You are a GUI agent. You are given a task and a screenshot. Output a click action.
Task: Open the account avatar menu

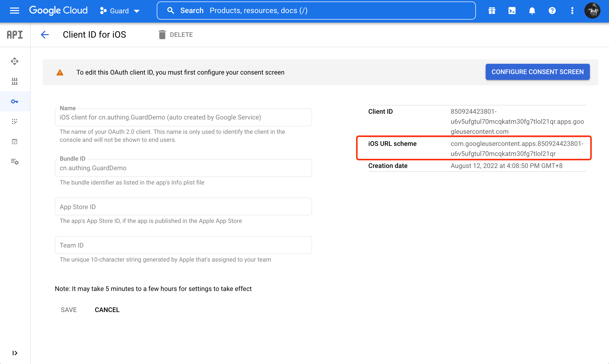592,11
